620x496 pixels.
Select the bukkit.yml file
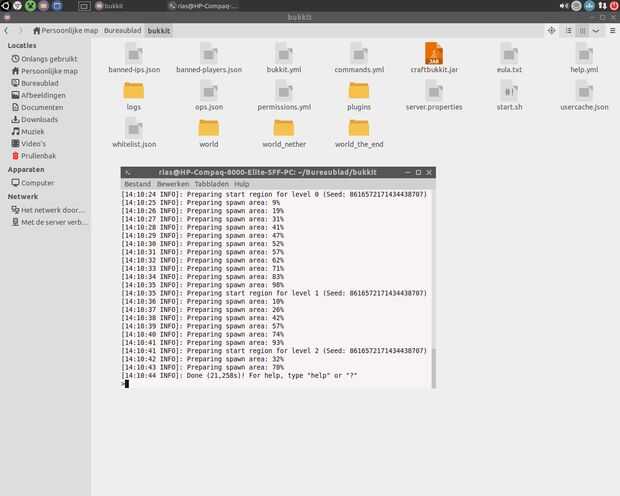tap(284, 58)
